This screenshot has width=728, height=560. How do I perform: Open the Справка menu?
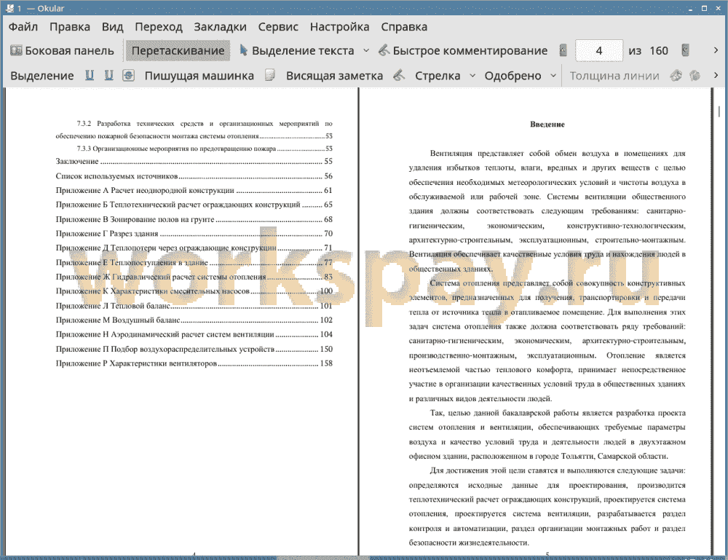(404, 27)
